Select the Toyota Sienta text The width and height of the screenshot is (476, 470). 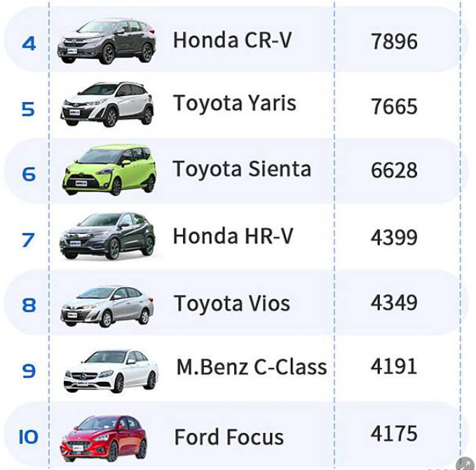tap(242, 170)
